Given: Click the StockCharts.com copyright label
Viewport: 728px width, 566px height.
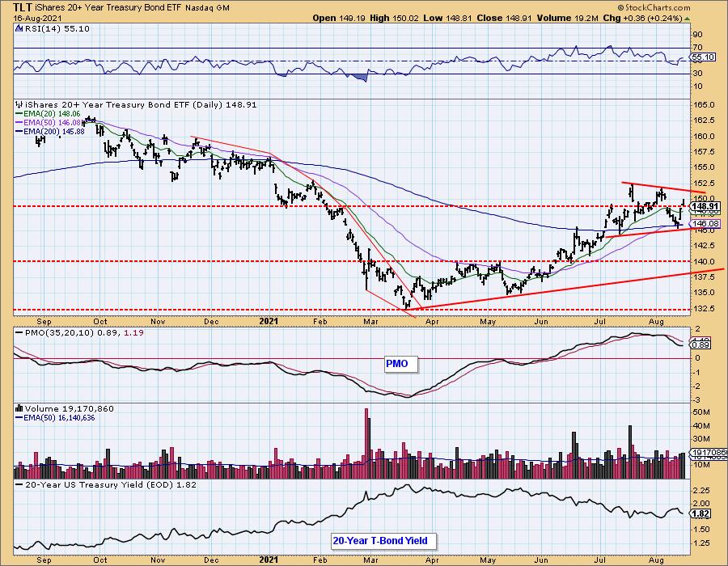Looking at the screenshot, I should click(x=654, y=7).
